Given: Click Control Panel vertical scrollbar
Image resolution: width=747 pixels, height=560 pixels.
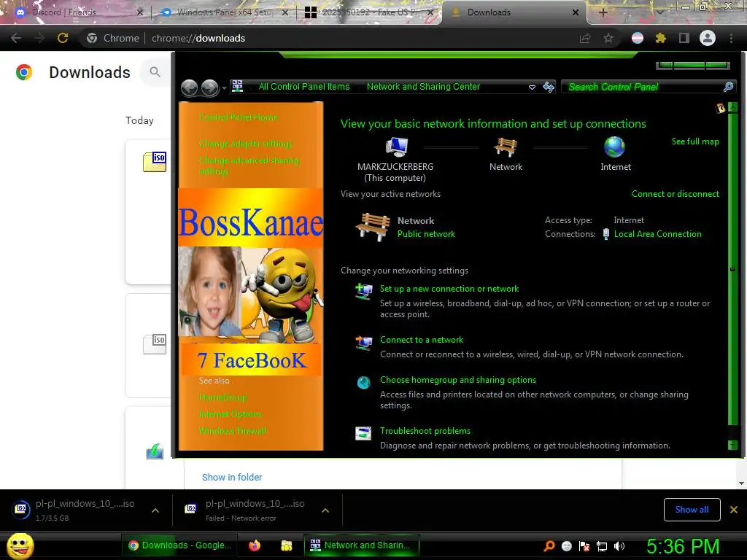Looking at the screenshot, I should (x=732, y=276).
